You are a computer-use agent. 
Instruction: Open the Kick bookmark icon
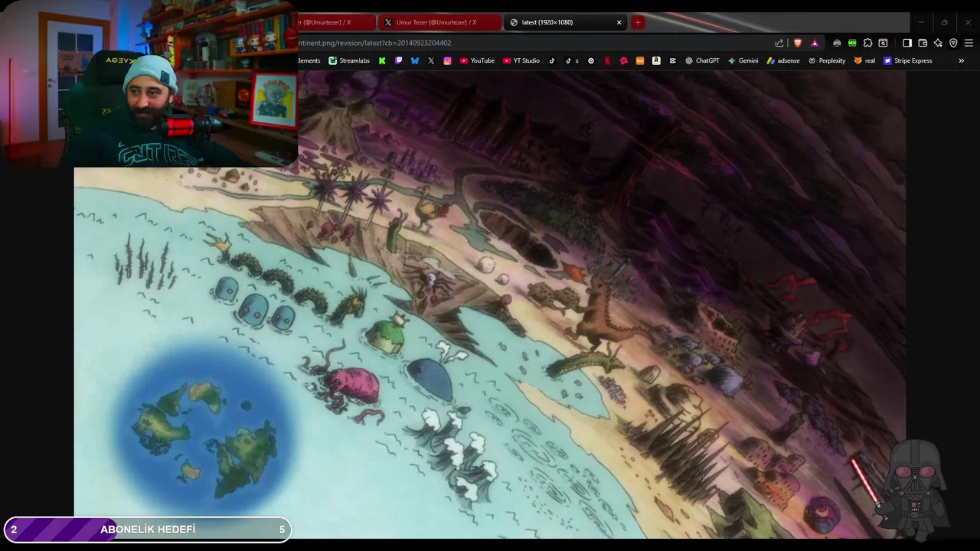click(382, 60)
